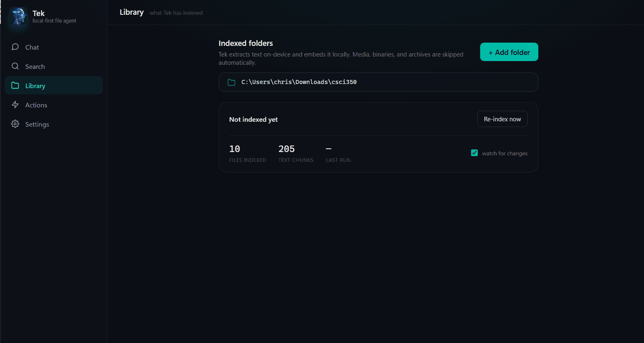Click the Actions lightning bolt icon

(x=15, y=104)
